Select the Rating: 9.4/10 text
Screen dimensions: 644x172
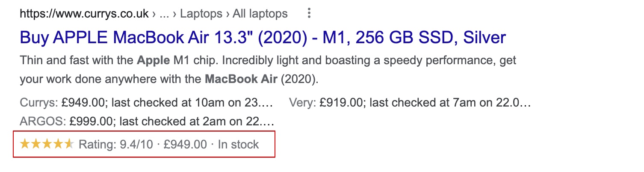point(115,144)
